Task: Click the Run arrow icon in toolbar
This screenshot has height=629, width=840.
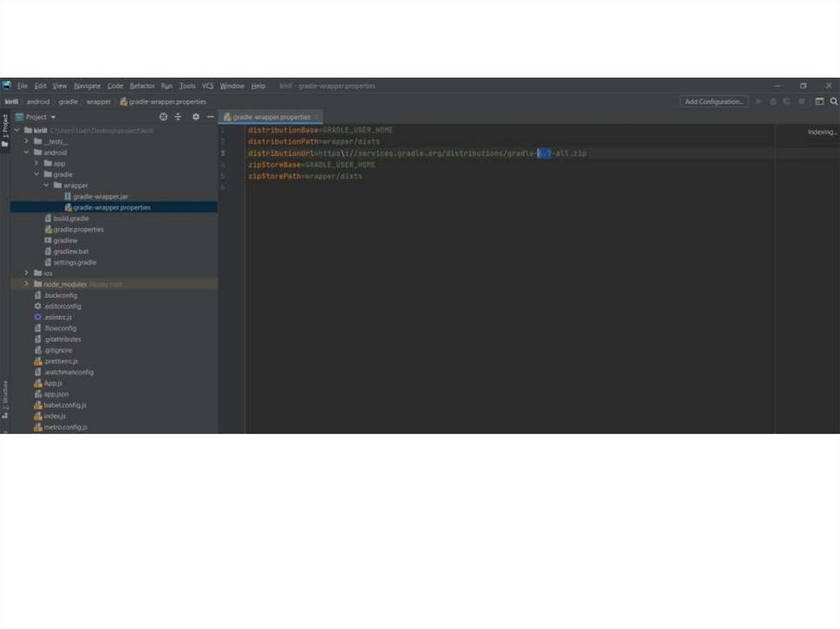Action: tap(759, 102)
